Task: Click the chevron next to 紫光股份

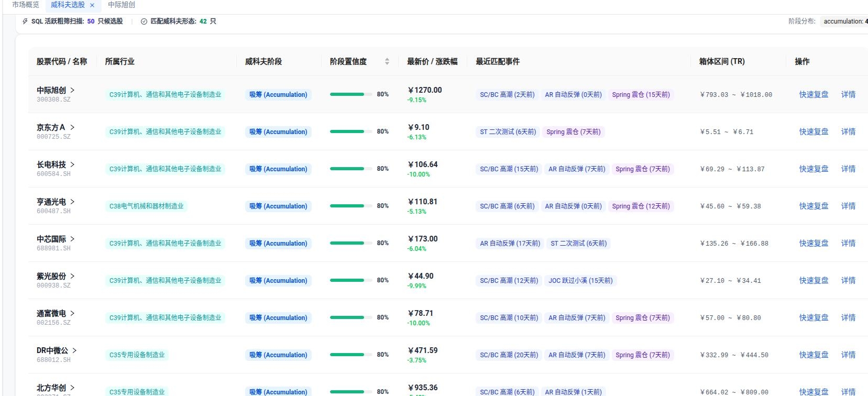Action: point(72,276)
